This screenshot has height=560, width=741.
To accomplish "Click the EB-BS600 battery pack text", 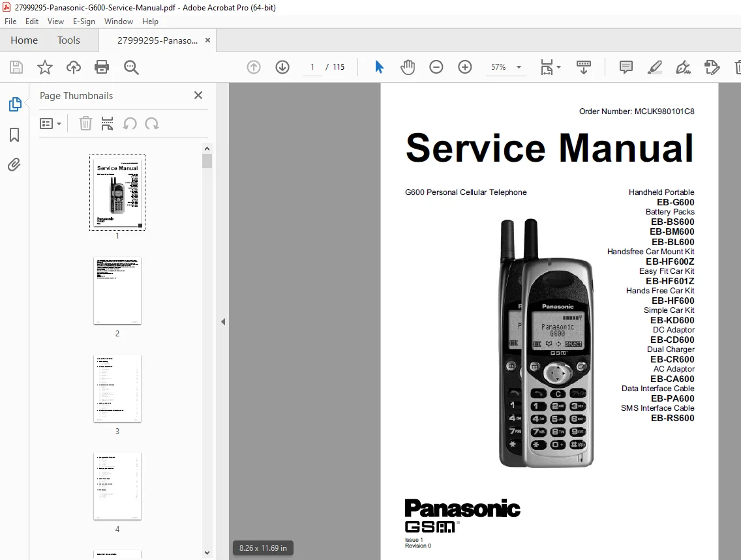I will point(673,222).
